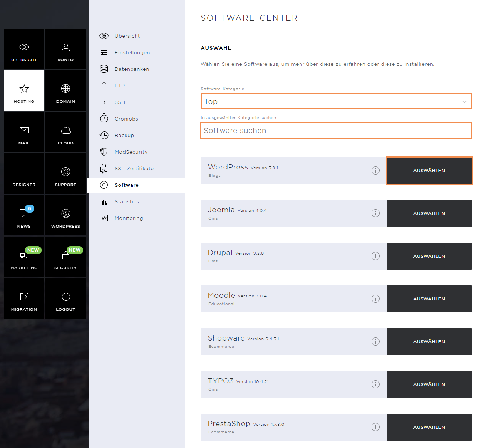Image resolution: width=487 pixels, height=448 pixels.
Task: Show info for Drupal
Action: [x=375, y=256]
